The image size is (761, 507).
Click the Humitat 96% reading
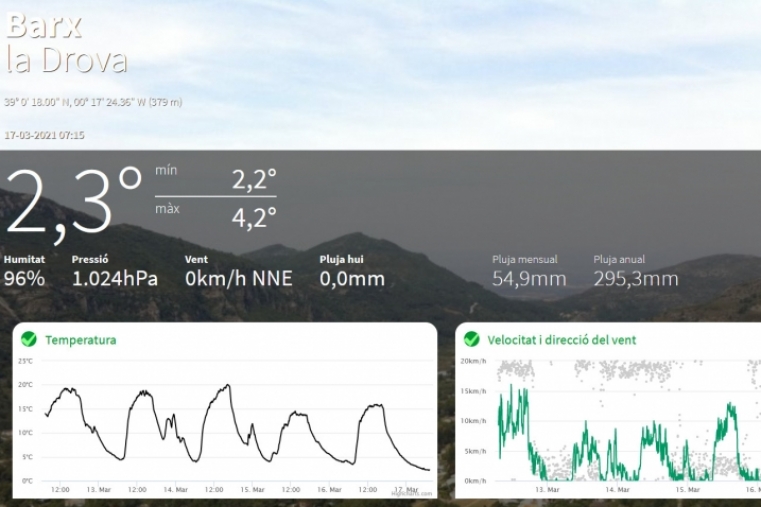tap(24, 279)
